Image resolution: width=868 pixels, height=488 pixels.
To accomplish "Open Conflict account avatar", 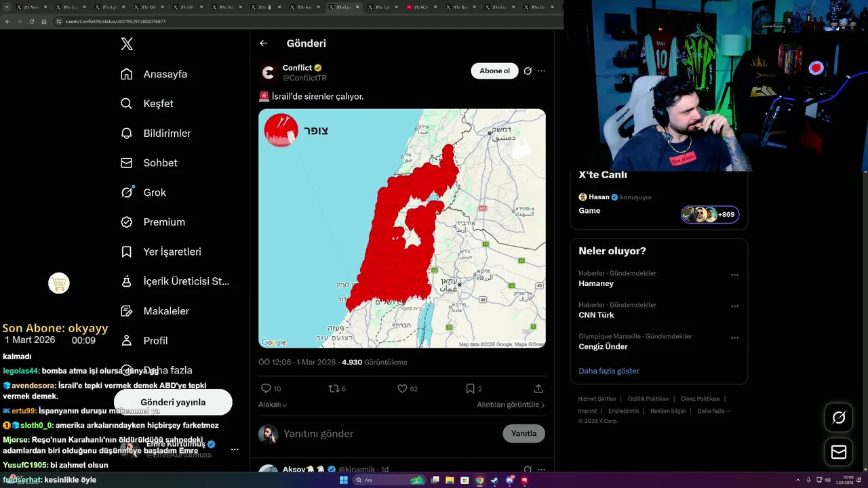I will coord(269,73).
